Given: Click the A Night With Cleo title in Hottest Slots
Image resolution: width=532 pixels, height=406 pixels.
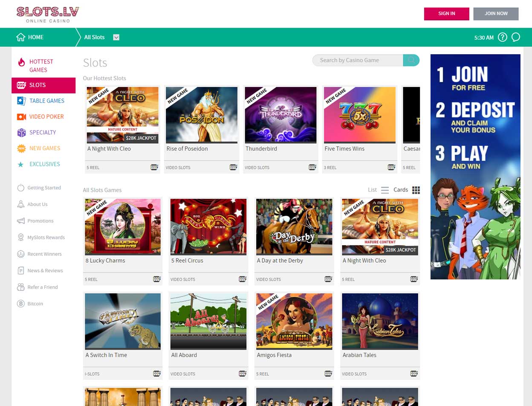Looking at the screenshot, I should [x=109, y=149].
